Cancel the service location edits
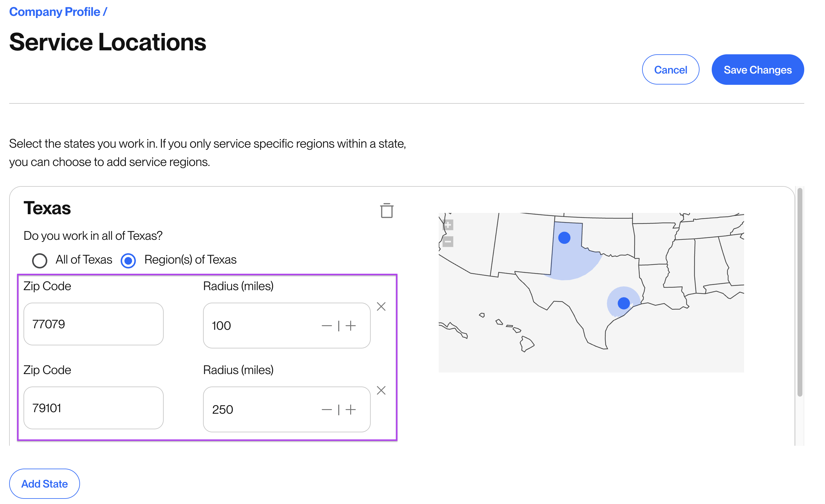The width and height of the screenshot is (825, 504). pyautogui.click(x=670, y=70)
